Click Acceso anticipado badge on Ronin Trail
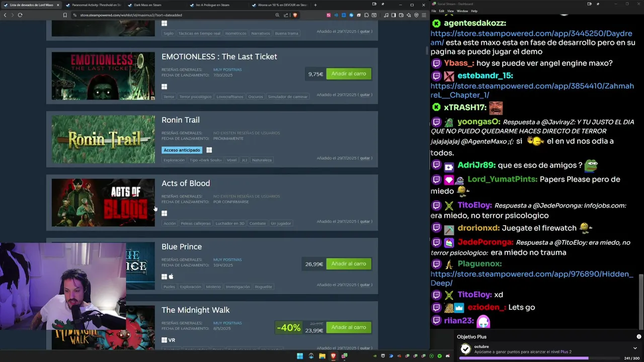The height and width of the screenshot is (362, 644). tap(182, 150)
